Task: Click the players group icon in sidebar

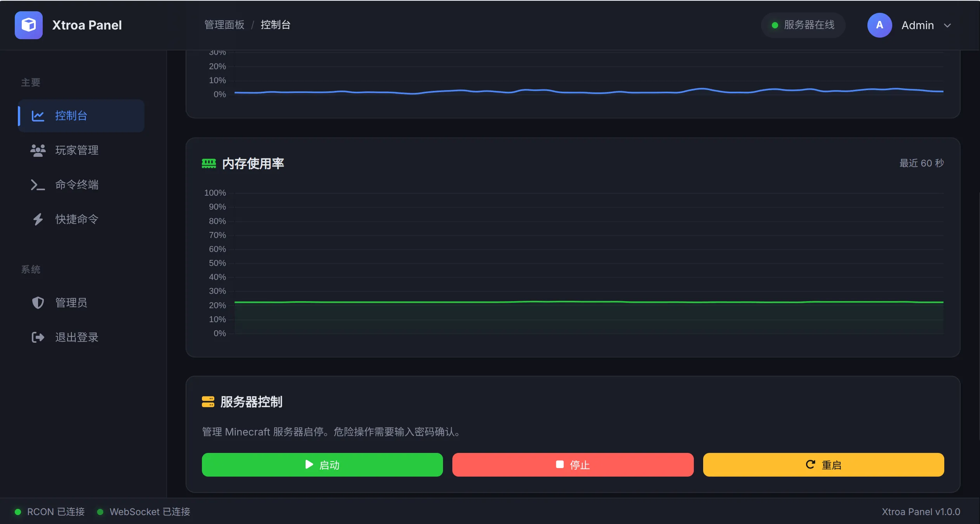Action: coord(38,150)
